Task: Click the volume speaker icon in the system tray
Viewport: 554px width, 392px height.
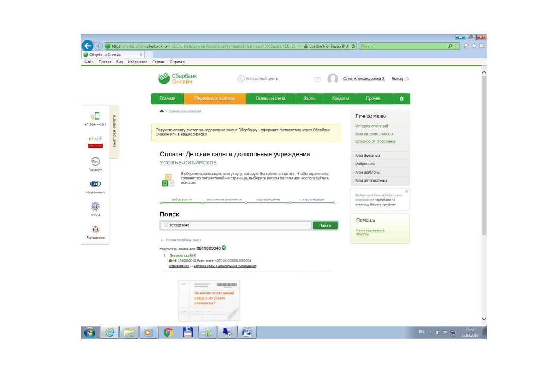Action: tap(438, 332)
